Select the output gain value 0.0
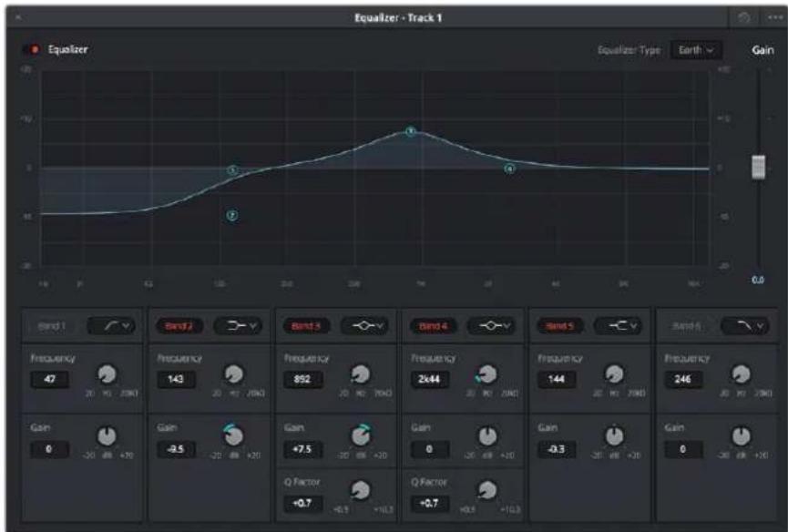Screen dimensions: 788x532 click(x=758, y=280)
